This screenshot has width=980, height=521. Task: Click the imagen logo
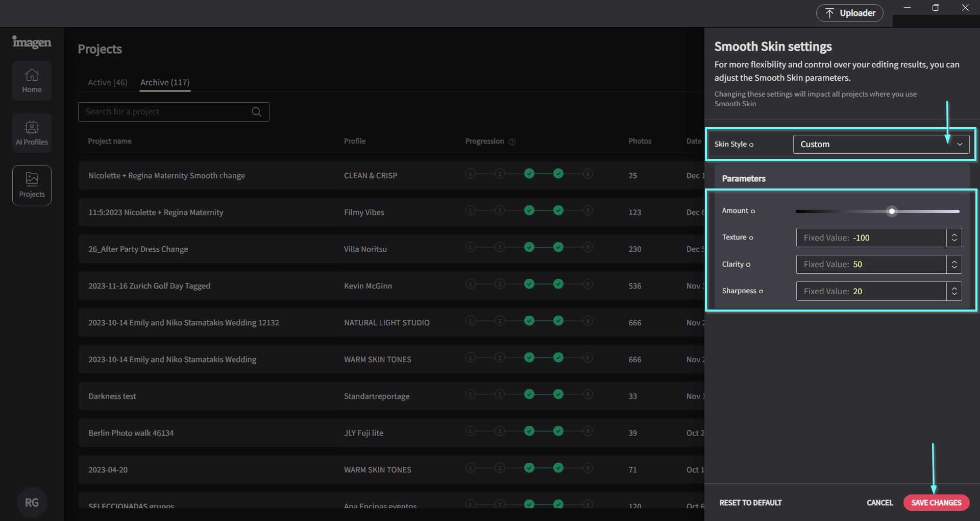click(32, 42)
